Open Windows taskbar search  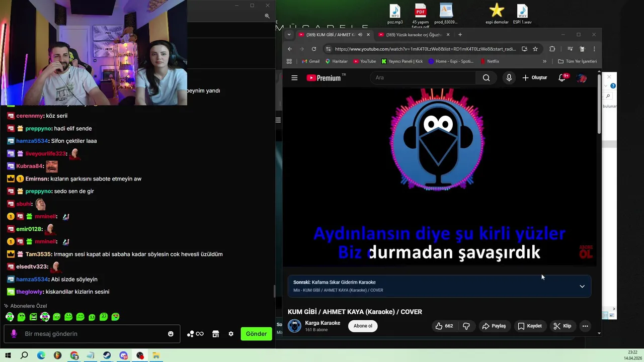24,355
